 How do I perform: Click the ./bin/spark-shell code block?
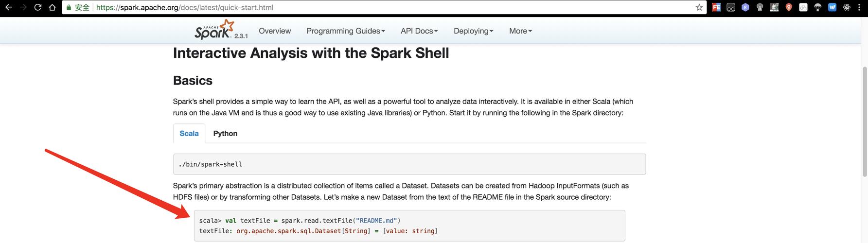pos(409,164)
